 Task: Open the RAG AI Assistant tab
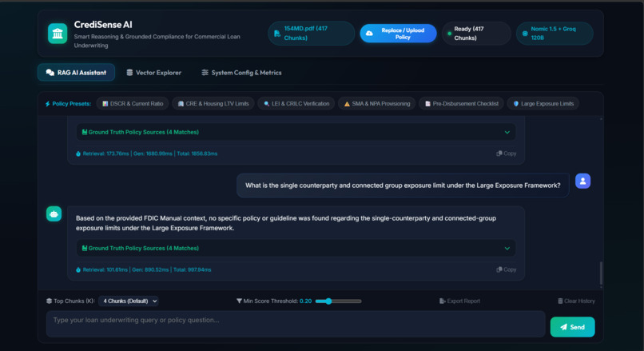point(77,72)
